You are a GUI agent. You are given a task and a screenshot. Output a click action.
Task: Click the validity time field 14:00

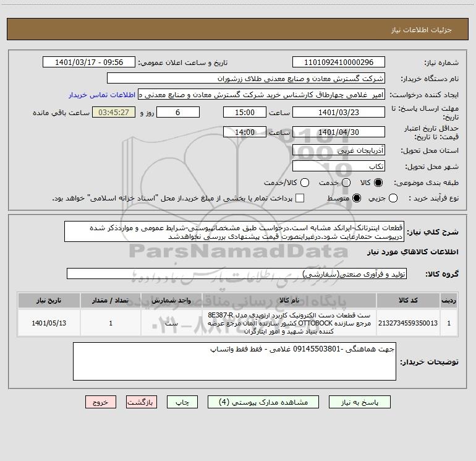click(245, 132)
